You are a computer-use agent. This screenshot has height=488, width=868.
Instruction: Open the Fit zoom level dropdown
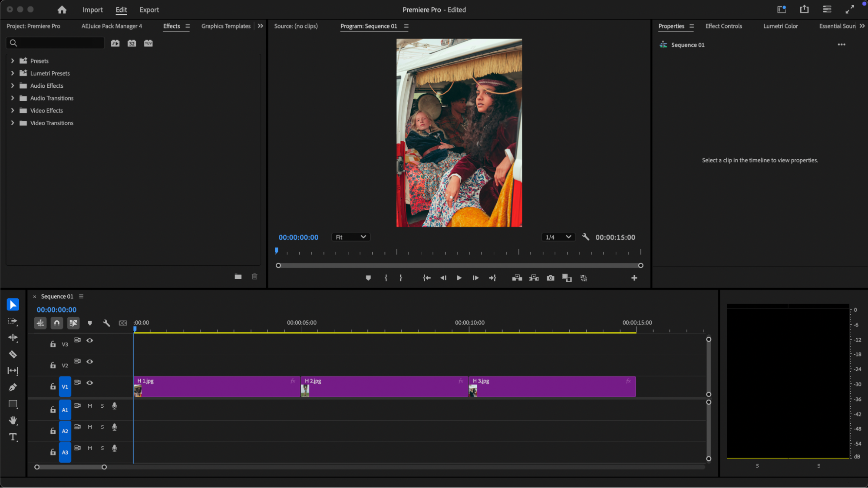point(350,237)
